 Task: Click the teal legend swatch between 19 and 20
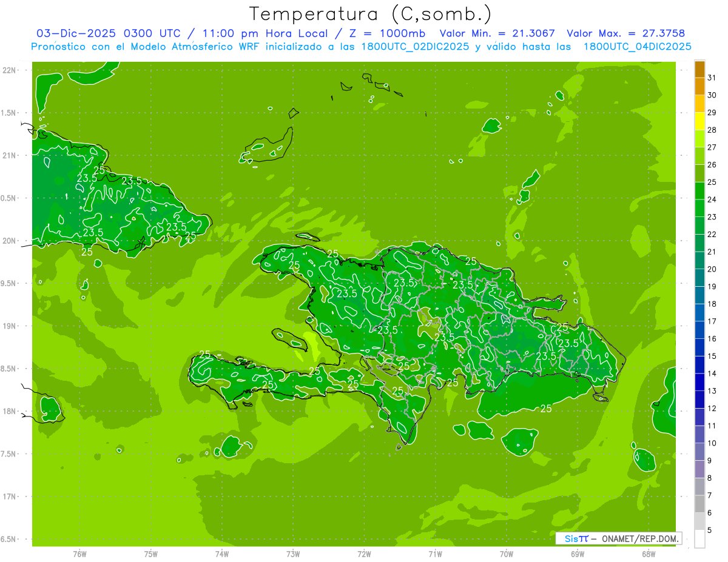[699, 278]
